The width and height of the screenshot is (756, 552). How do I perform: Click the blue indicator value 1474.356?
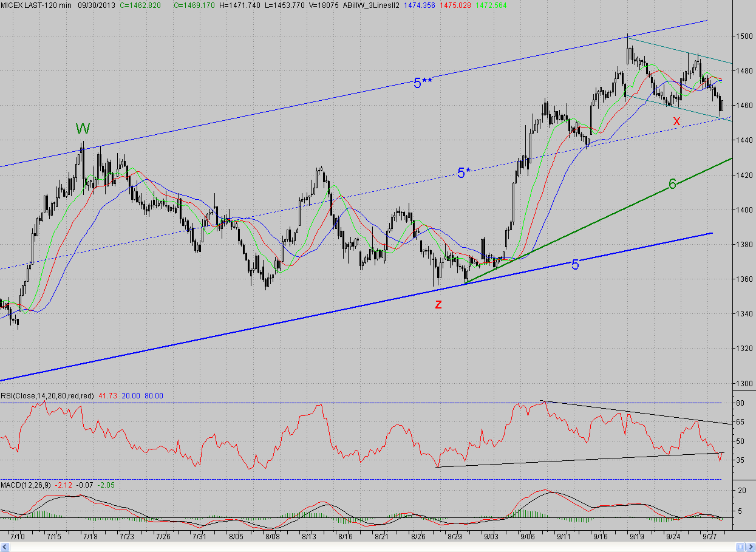pos(419,5)
